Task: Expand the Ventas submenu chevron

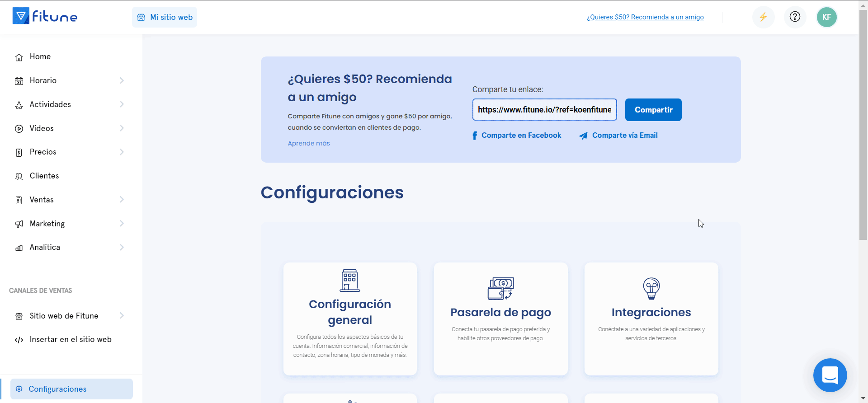Action: click(122, 200)
